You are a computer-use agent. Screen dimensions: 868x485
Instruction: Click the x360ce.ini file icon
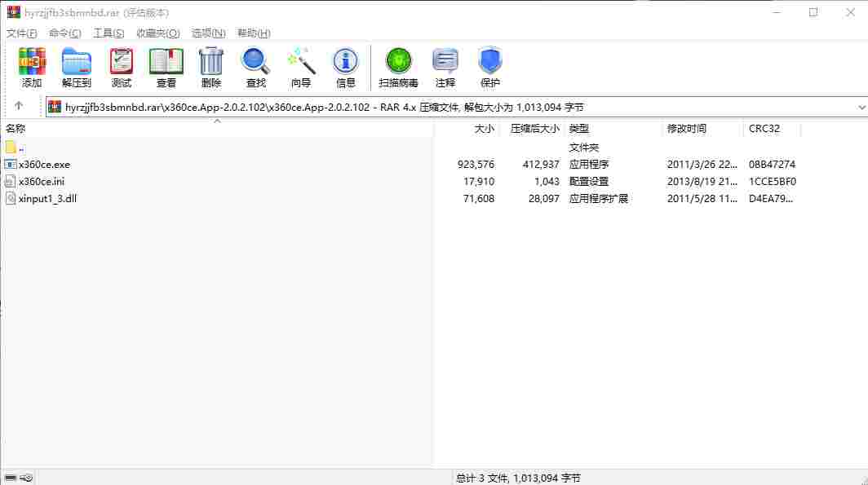click(10, 182)
